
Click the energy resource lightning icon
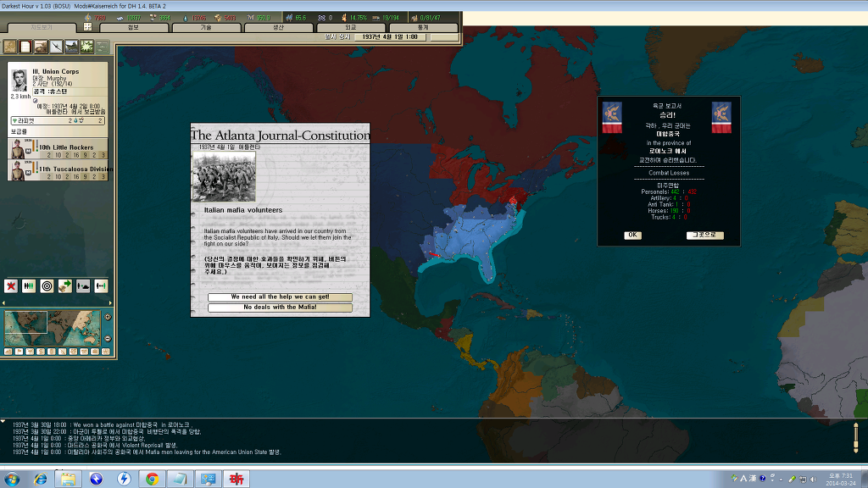tap(87, 18)
